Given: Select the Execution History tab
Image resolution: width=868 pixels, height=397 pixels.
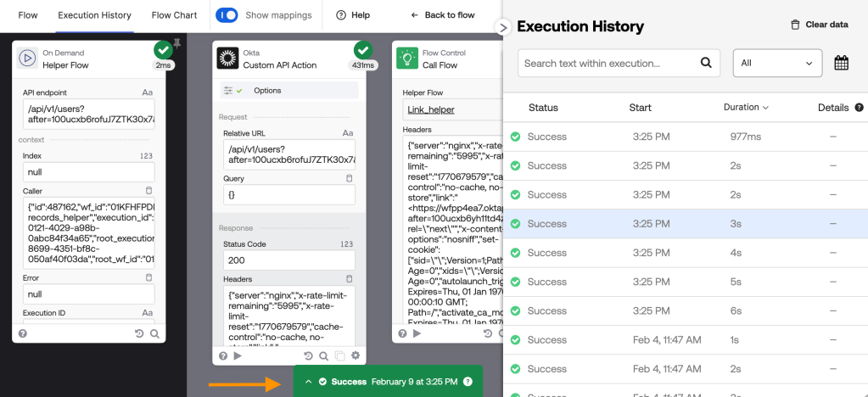Looking at the screenshot, I should click(95, 15).
